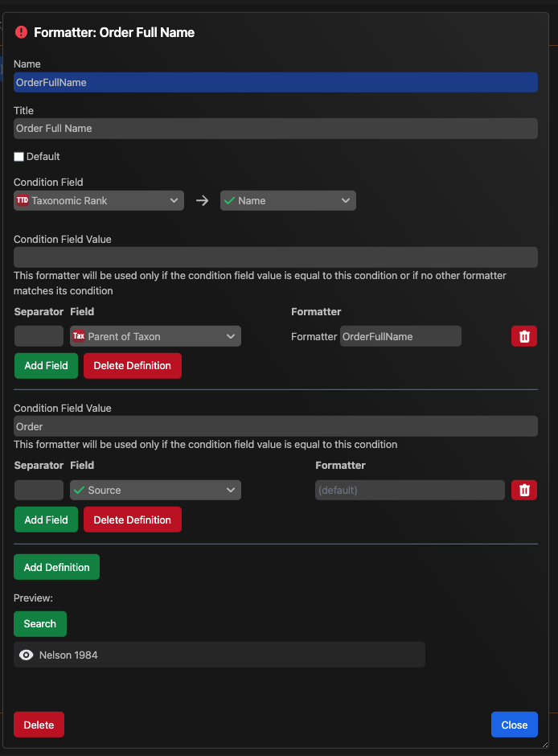Toggle the Default checkbox

18,156
